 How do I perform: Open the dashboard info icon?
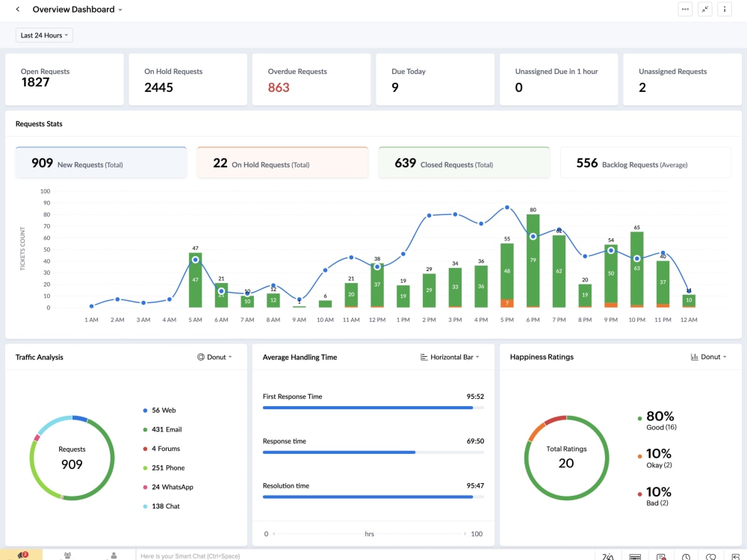point(724,9)
